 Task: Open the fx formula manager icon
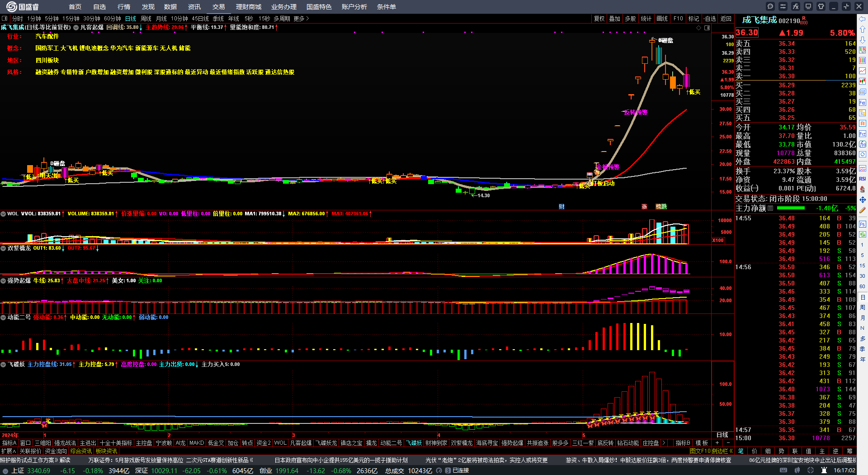coord(796,6)
